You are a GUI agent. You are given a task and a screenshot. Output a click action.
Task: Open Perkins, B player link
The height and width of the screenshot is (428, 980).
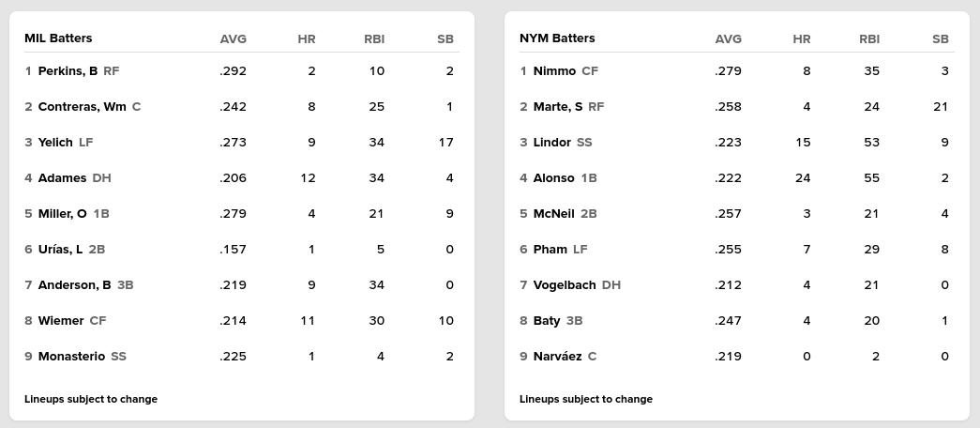pos(68,71)
